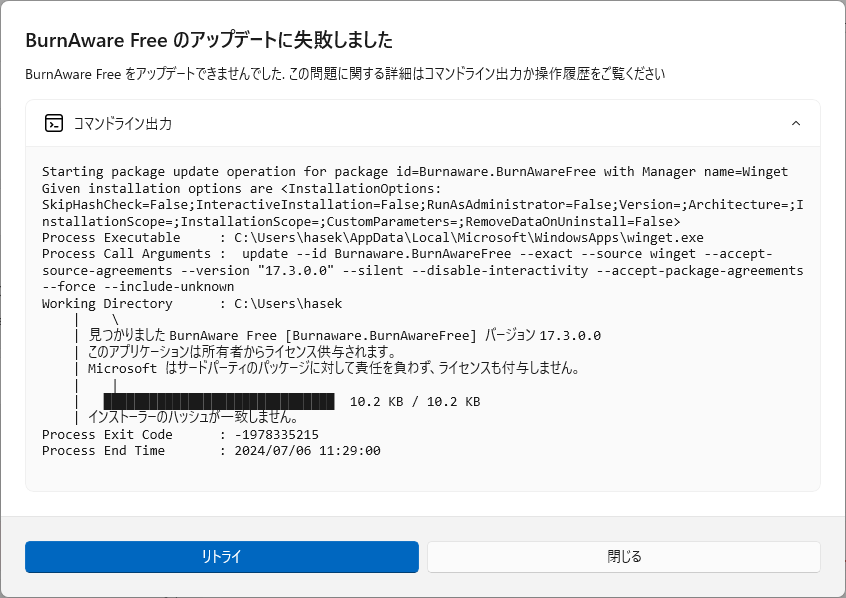Click the 見つかりました BurnAware Free version line
This screenshot has width=846, height=598.
[344, 335]
